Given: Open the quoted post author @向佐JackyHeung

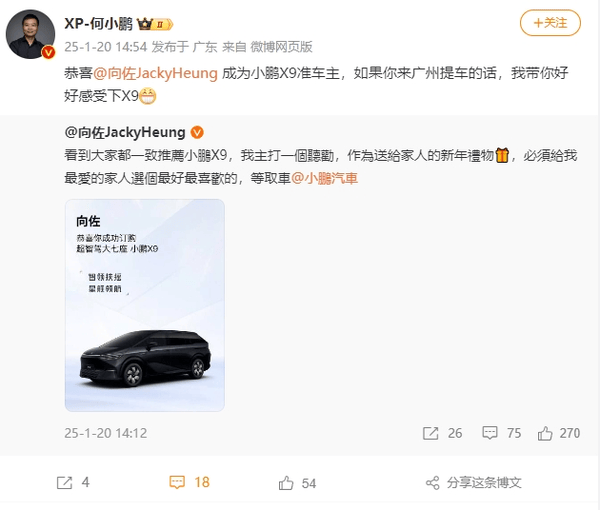Looking at the screenshot, I should pos(125,132).
